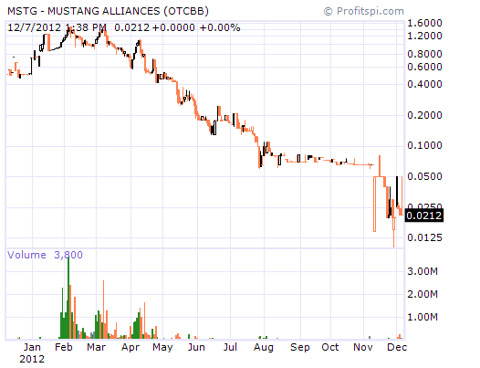This screenshot has height=368, width=480.
Task: Select the Feb month label on time axis
Action: click(64, 347)
